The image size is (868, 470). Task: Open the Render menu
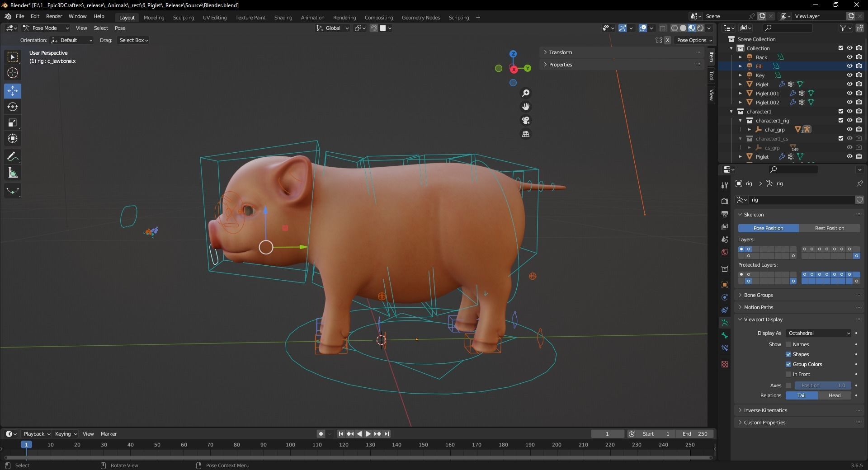[x=54, y=16]
